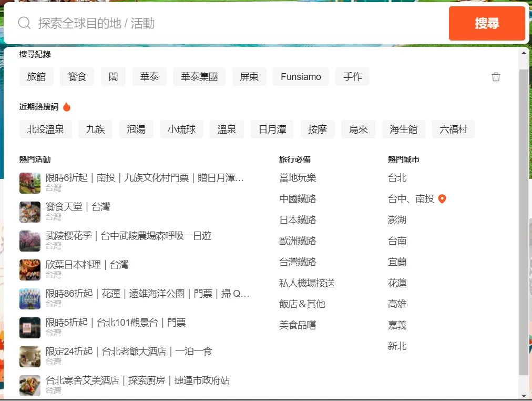Choose 海生館 trending keyword
This screenshot has width=532, height=401.
(x=404, y=129)
